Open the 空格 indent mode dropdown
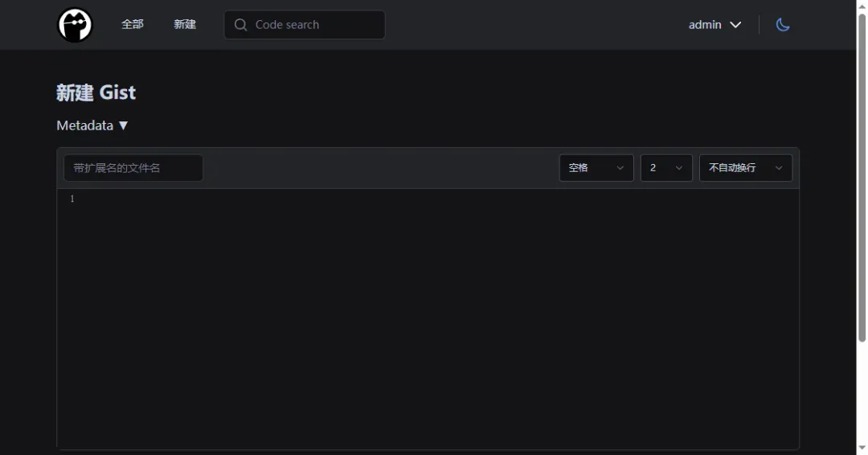 pos(596,168)
